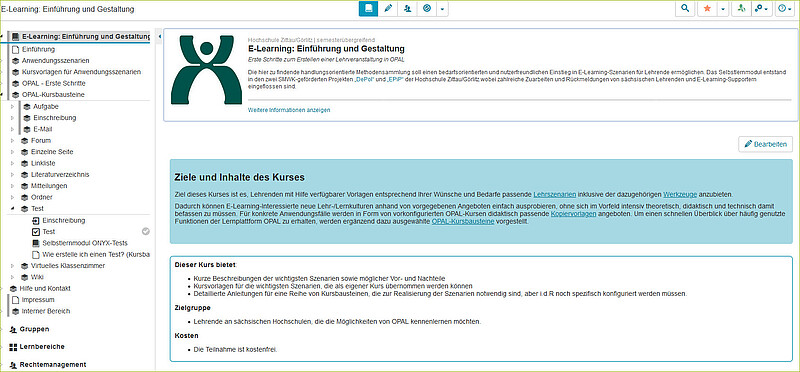The width and height of the screenshot is (800, 372).
Task: Expand the Forum node triangle
Action: (x=13, y=140)
